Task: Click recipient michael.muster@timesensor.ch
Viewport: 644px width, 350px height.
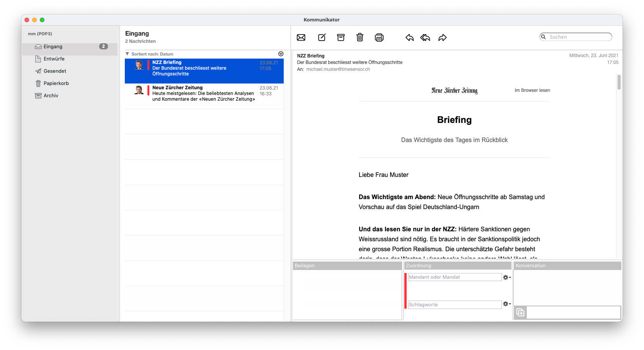Action: tap(338, 69)
